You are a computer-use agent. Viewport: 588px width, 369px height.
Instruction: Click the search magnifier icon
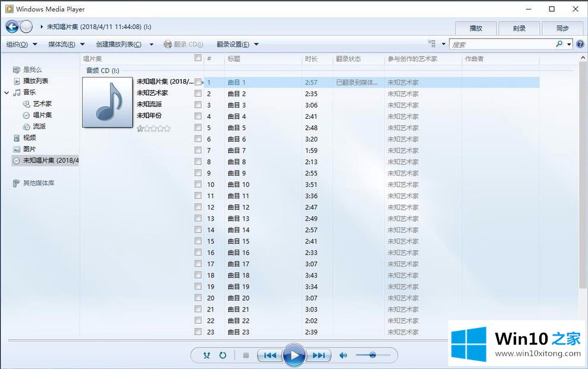click(x=559, y=44)
